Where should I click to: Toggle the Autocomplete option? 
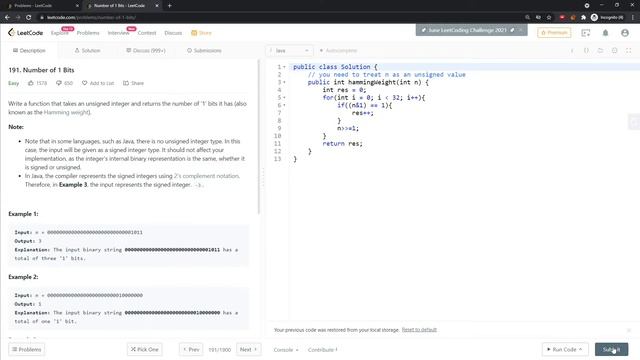point(338,51)
